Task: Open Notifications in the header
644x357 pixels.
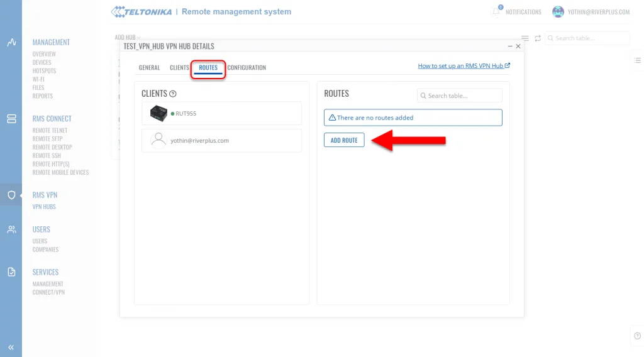Action: pyautogui.click(x=523, y=12)
